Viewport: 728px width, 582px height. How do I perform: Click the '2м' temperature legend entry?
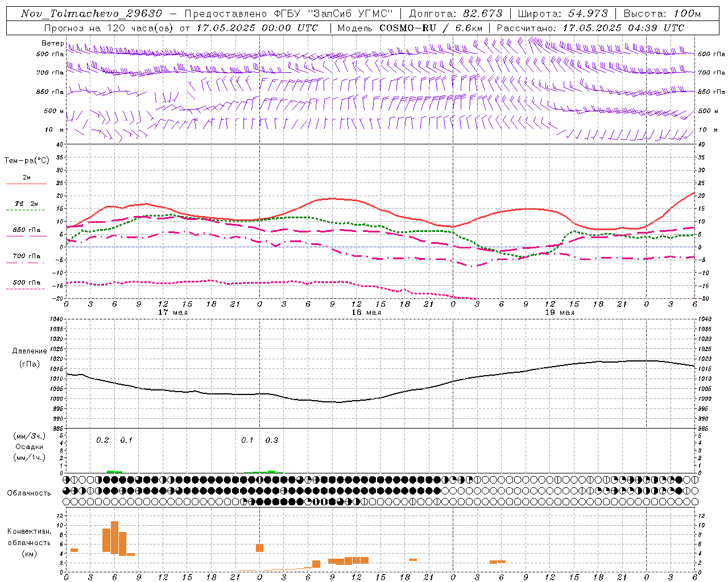pyautogui.click(x=27, y=178)
